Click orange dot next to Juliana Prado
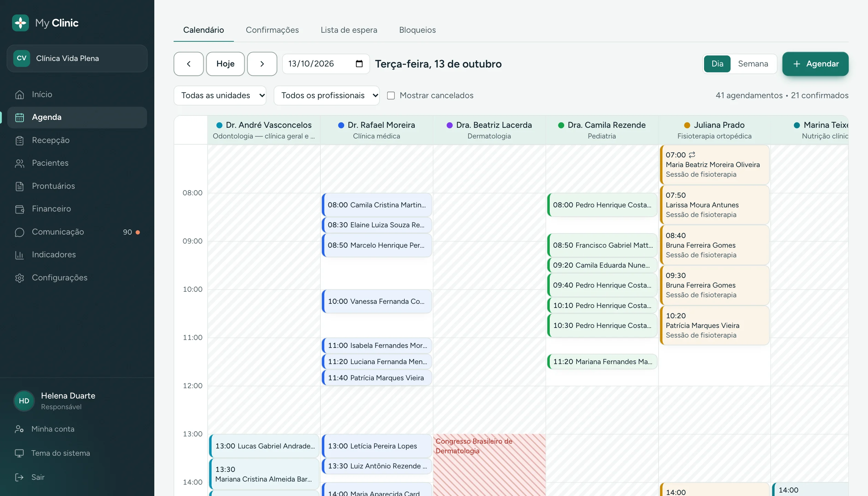 click(x=687, y=125)
